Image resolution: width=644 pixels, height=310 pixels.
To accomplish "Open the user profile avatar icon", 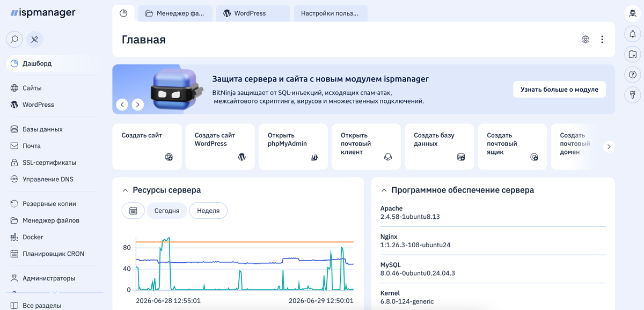I will point(633,14).
